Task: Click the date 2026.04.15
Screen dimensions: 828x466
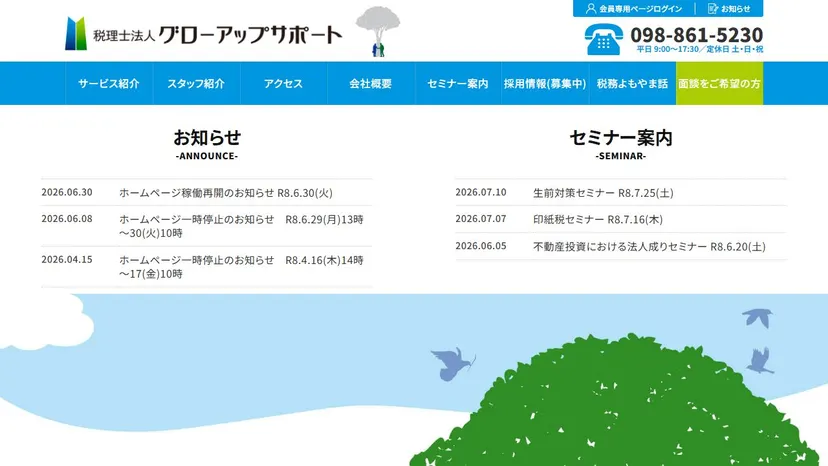Action: (x=67, y=259)
